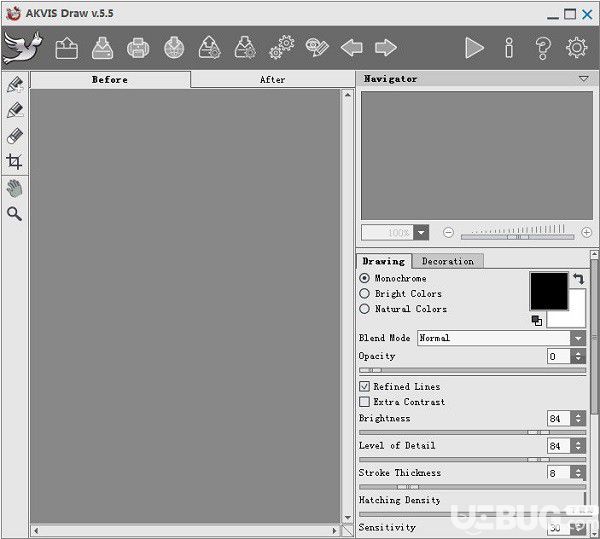The image size is (600, 539).
Task: Adjust the Opacity stepper arrows
Action: (578, 357)
